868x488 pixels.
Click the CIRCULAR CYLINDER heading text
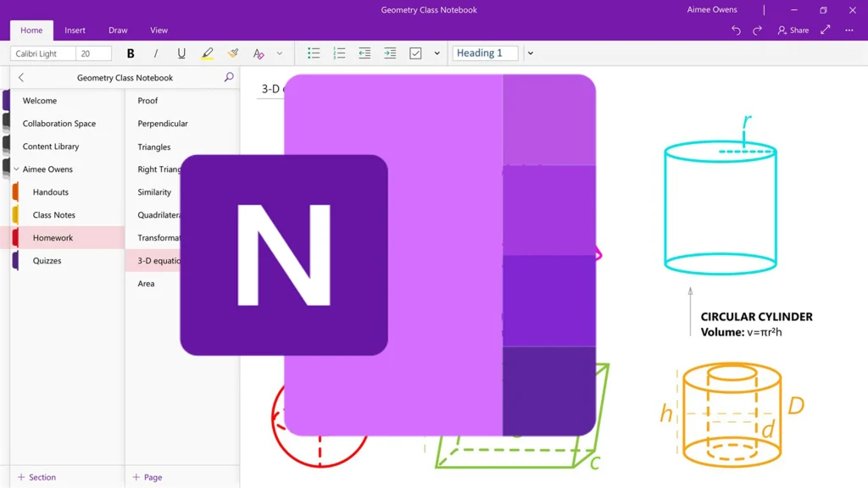click(756, 317)
